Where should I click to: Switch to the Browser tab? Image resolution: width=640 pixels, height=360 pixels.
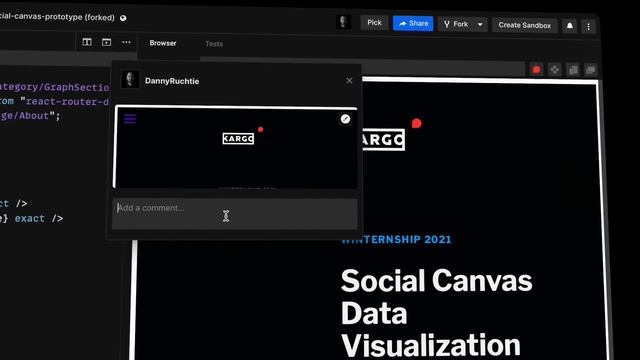click(163, 43)
